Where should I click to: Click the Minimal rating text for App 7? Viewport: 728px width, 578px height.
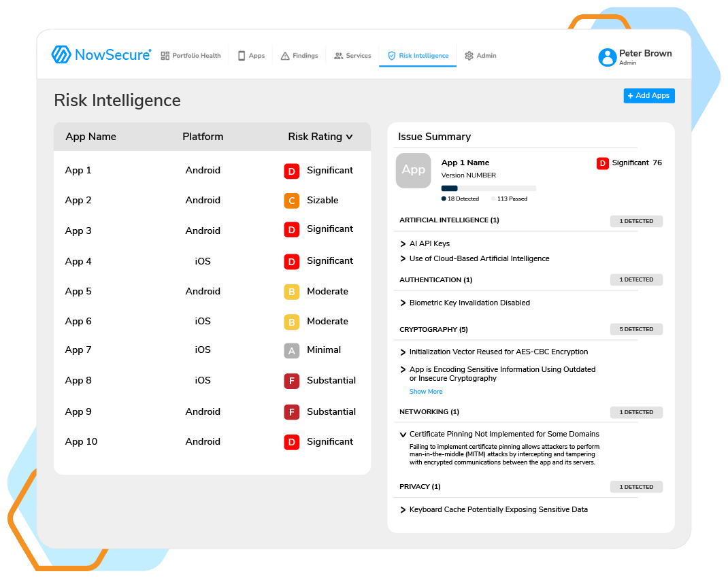[324, 350]
